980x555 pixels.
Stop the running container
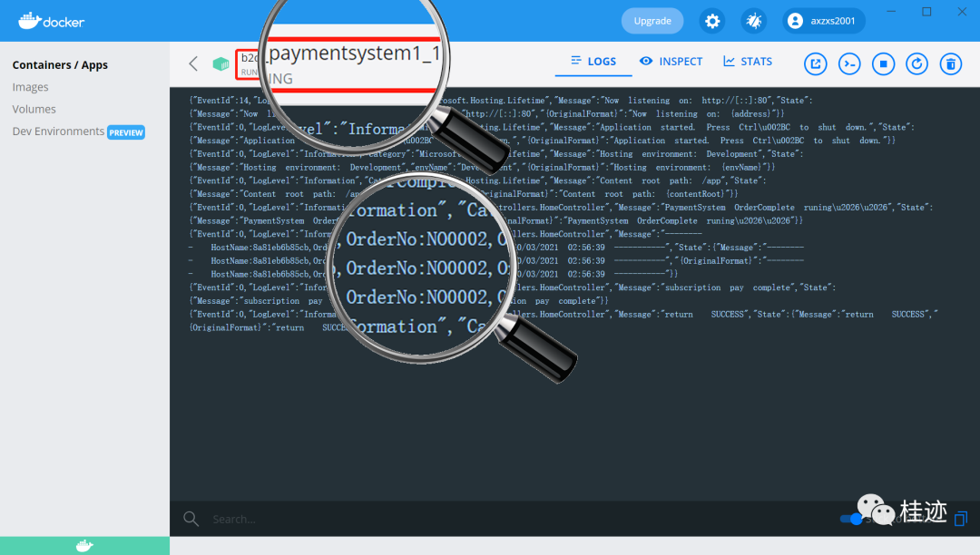[883, 63]
